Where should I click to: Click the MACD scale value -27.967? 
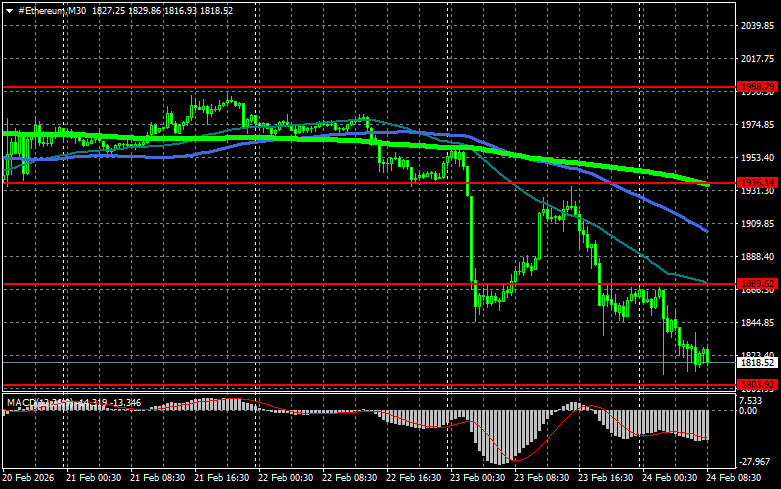[x=753, y=462]
